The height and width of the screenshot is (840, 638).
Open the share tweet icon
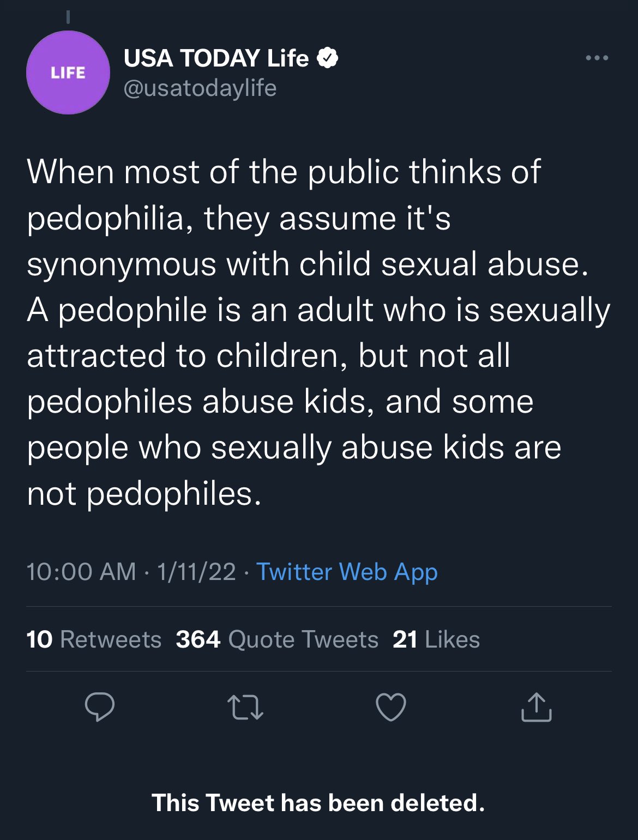point(537,707)
